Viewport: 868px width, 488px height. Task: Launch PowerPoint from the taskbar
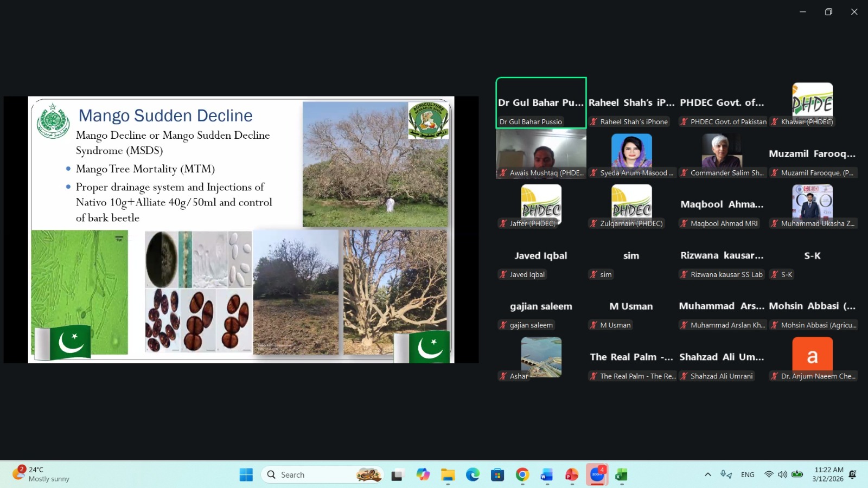coord(571,475)
